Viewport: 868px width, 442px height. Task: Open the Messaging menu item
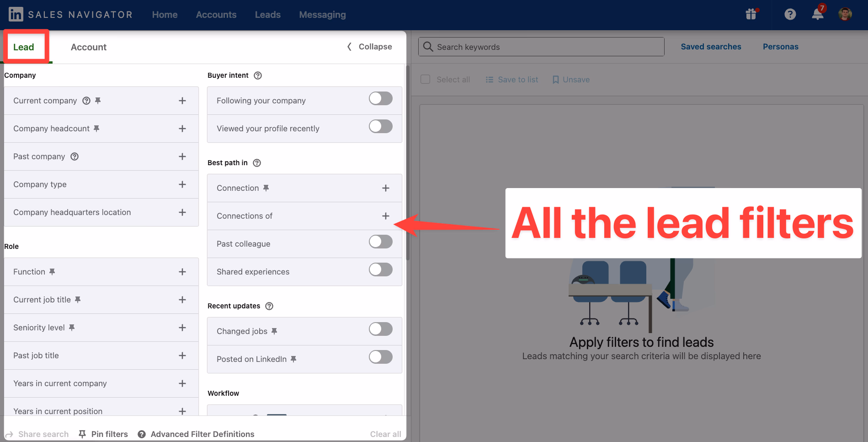322,15
